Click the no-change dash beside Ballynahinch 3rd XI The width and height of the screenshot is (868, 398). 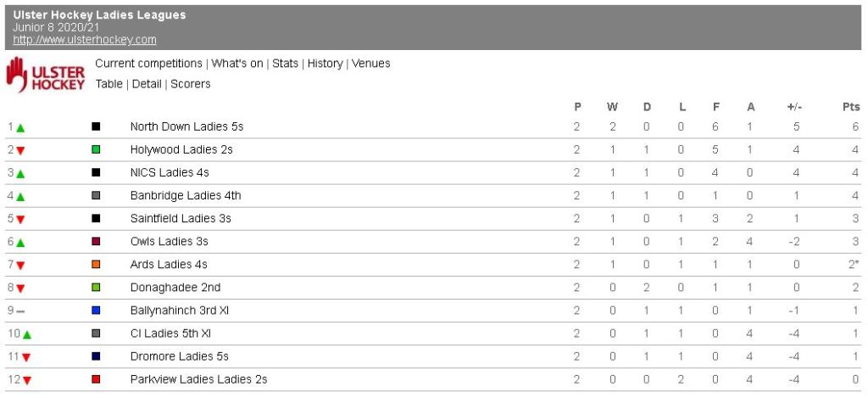pyautogui.click(x=20, y=311)
